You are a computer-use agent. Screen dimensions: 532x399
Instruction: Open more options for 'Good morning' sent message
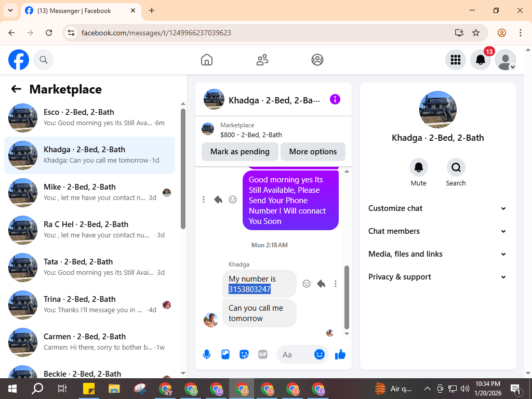204,199
